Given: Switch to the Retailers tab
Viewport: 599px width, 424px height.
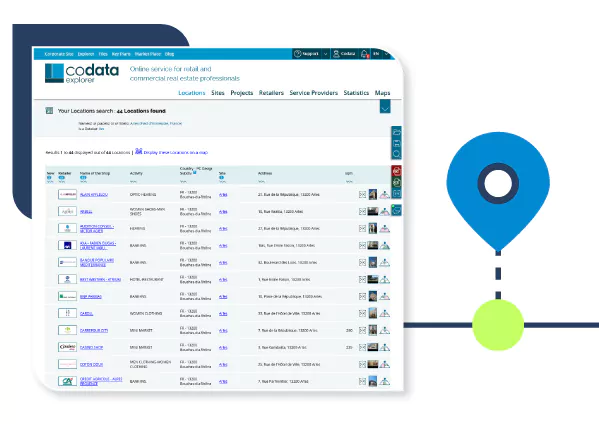Looking at the screenshot, I should [x=271, y=93].
